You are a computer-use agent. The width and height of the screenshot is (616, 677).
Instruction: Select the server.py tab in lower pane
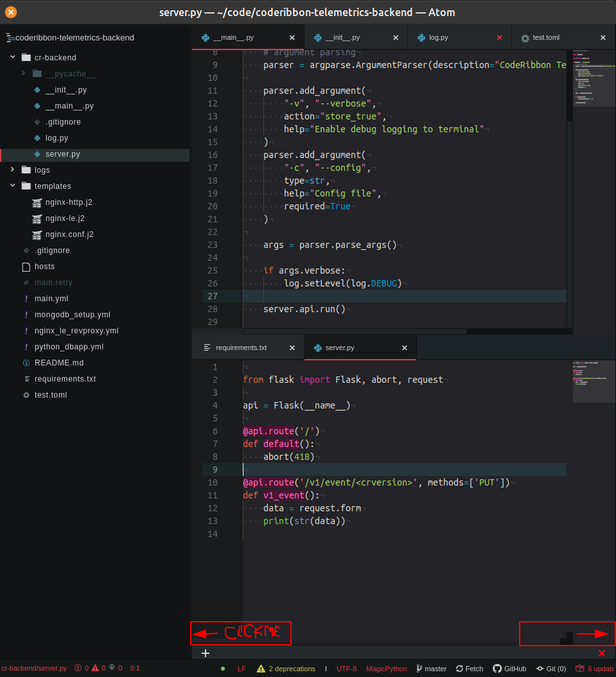pyautogui.click(x=360, y=347)
